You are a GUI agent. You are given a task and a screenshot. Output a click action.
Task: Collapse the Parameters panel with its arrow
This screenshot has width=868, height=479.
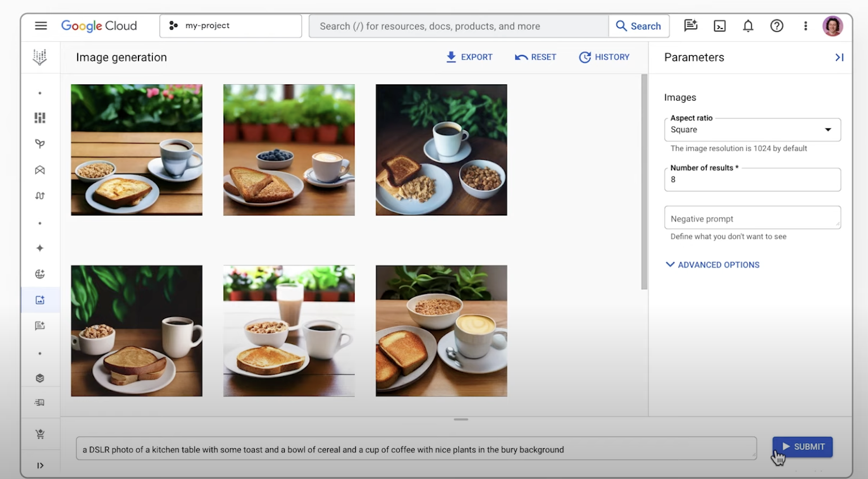(x=840, y=57)
